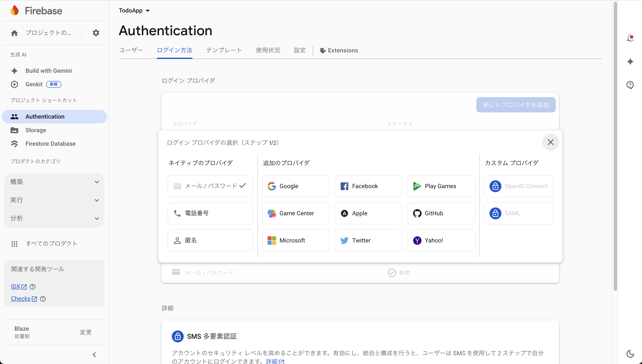Image resolution: width=642 pixels, height=364 pixels.
Task: Expand 構築 category
Action: coord(54,182)
